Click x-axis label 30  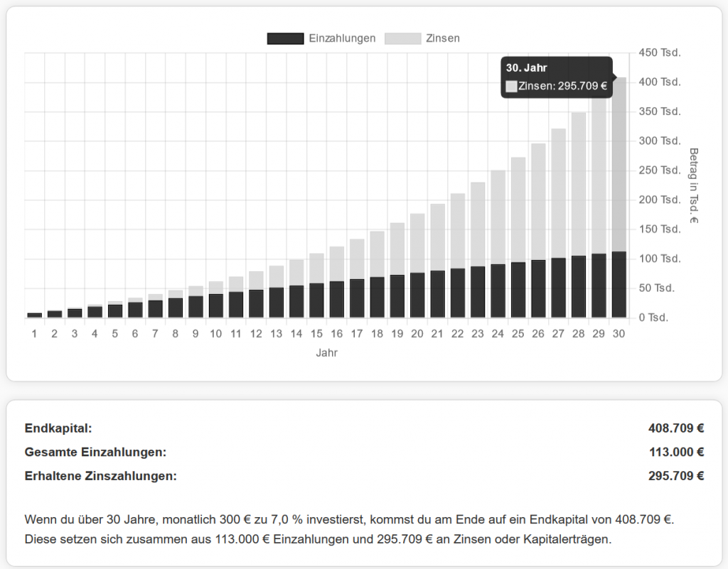coord(619,334)
